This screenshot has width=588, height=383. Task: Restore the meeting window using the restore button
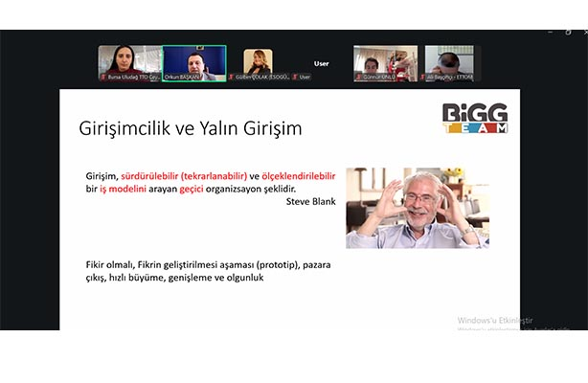click(569, 33)
